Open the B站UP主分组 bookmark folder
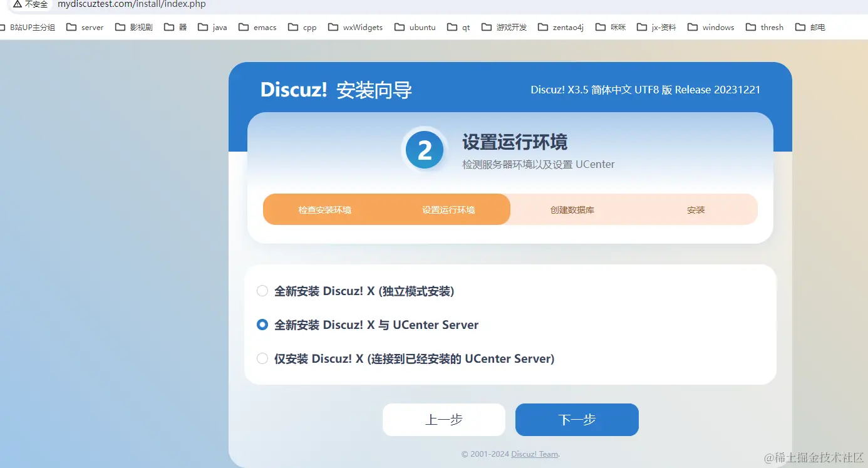Screen dimensions: 868x468 pos(28,27)
